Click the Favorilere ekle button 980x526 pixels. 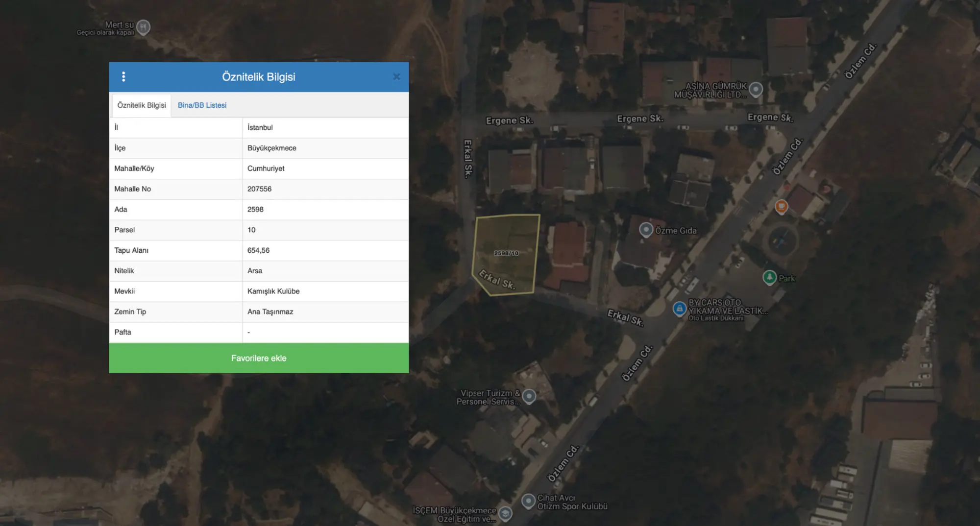[x=259, y=358]
